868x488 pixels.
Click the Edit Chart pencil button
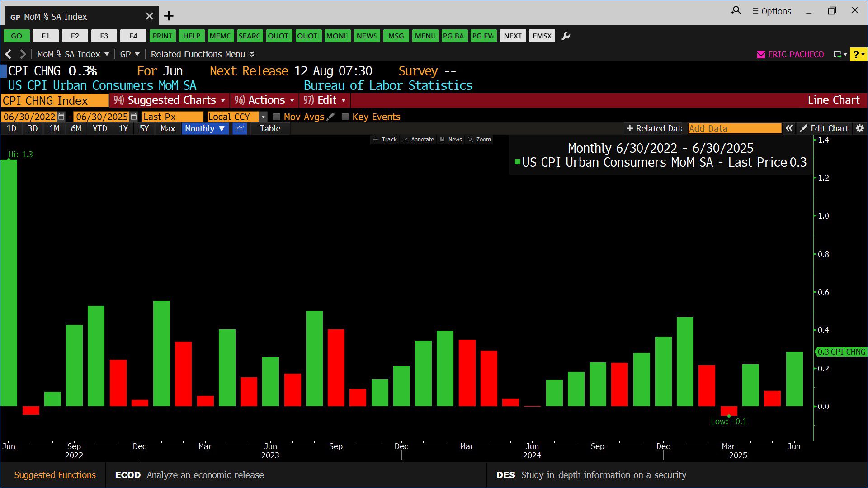tap(824, 128)
